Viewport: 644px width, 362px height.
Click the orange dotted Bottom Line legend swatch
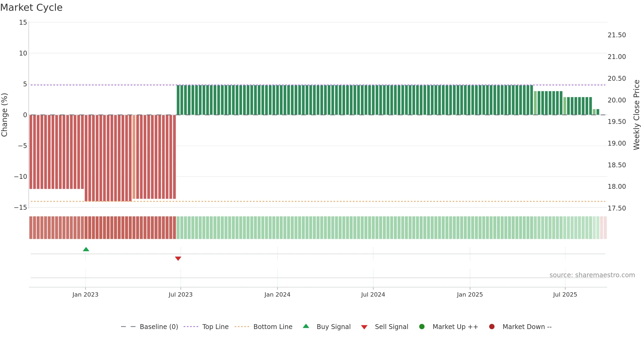point(242,327)
